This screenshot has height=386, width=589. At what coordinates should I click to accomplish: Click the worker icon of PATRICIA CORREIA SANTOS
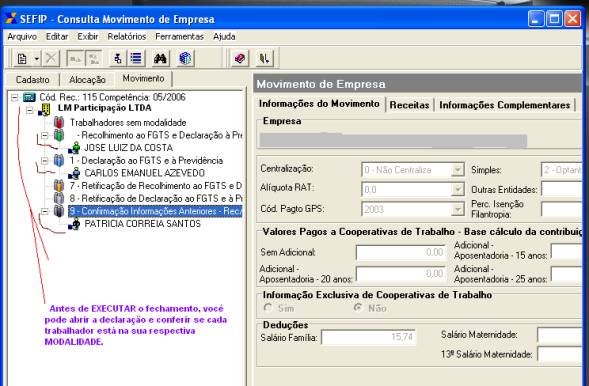tap(75, 224)
